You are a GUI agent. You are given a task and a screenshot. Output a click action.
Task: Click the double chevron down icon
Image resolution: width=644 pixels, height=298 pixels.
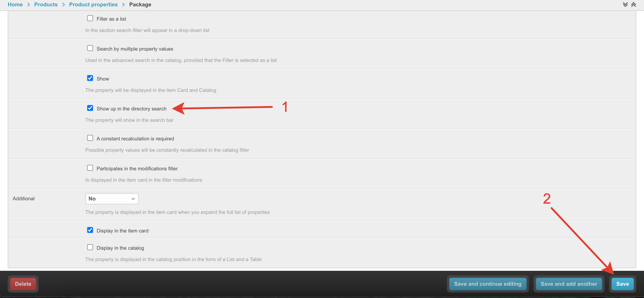tap(625, 5)
